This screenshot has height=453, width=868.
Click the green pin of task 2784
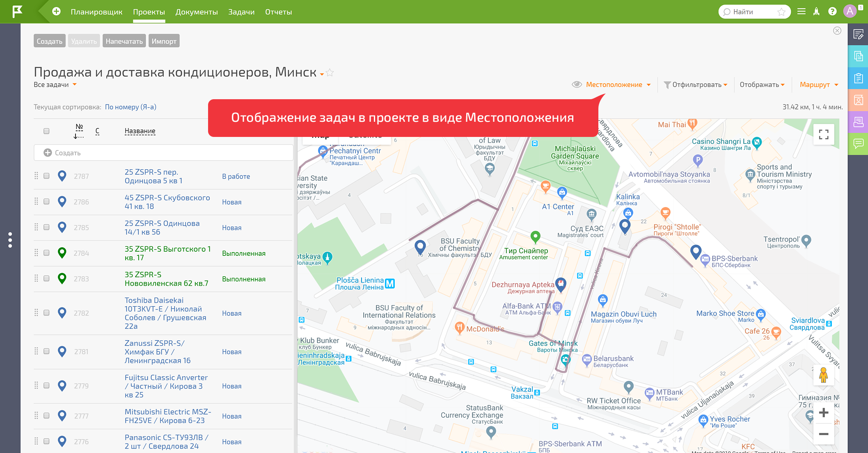(x=62, y=253)
